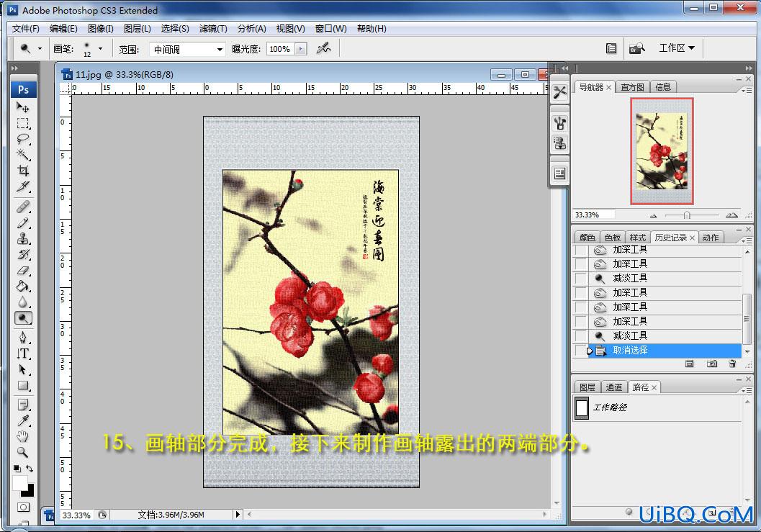Expand the toolbox double-arrow
The height and width of the screenshot is (532, 761).
[x=14, y=68]
